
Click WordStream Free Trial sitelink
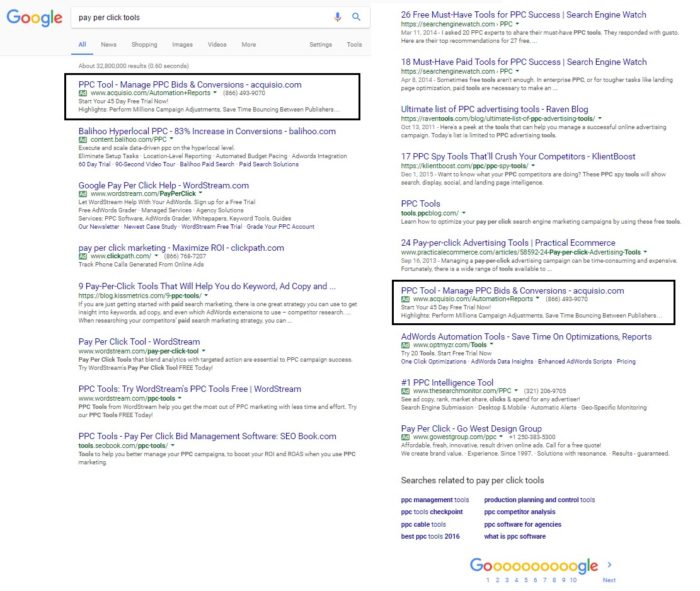212,227
